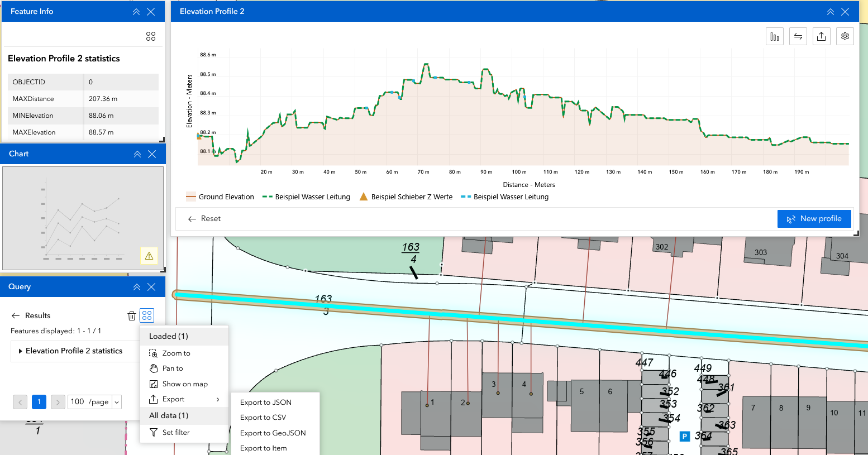This screenshot has height=455, width=868.
Task: Collapse the Query panel header
Action: click(x=137, y=286)
